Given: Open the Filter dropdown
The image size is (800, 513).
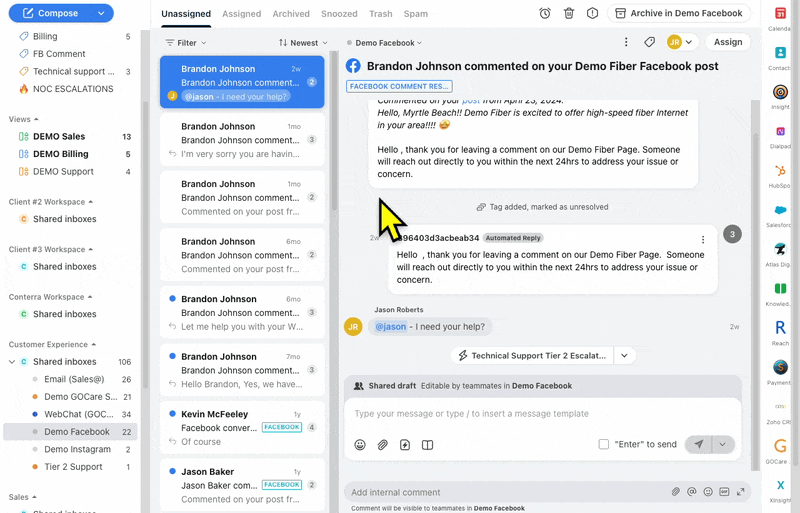Looking at the screenshot, I should click(x=186, y=43).
